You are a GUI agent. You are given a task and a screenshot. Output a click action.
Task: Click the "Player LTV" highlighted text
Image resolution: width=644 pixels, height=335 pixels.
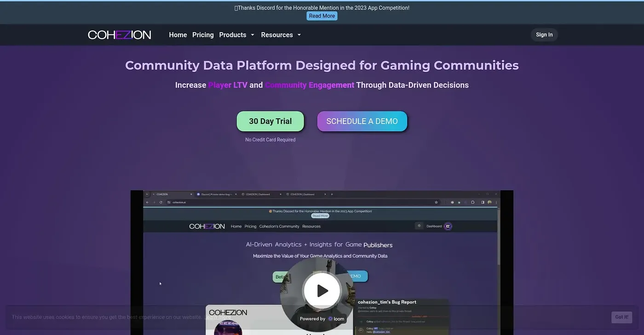pos(228,85)
